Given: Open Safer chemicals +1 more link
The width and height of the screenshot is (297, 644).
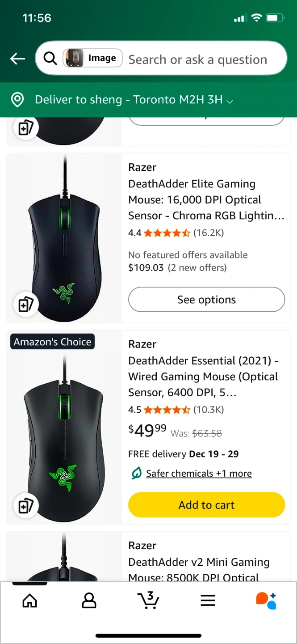Looking at the screenshot, I should [x=199, y=473].
